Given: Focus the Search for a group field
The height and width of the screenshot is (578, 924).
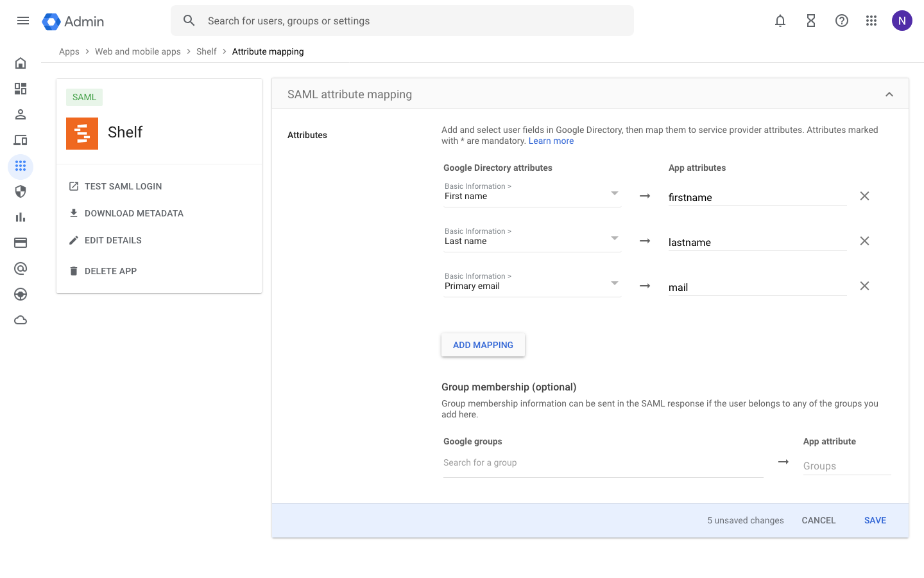Looking at the screenshot, I should 602,463.
